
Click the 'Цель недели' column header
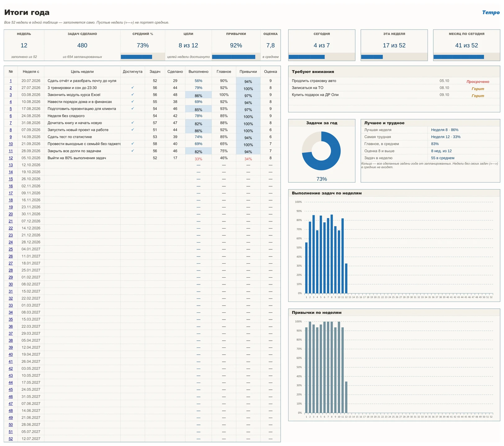pos(82,72)
